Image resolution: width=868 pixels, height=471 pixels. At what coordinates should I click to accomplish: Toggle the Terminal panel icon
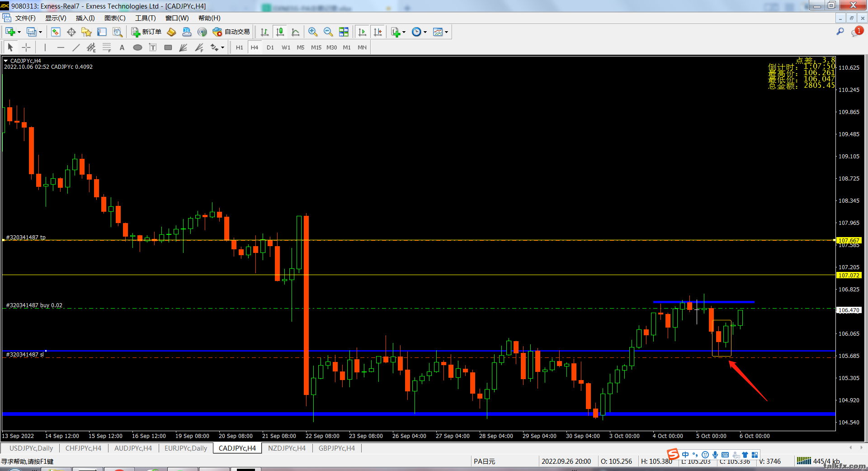102,32
